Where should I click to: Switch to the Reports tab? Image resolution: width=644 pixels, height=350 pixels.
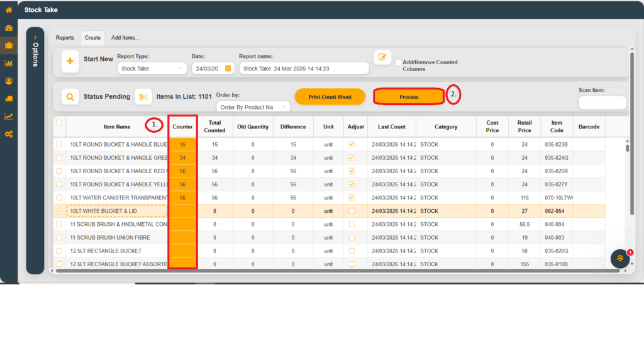(65, 38)
